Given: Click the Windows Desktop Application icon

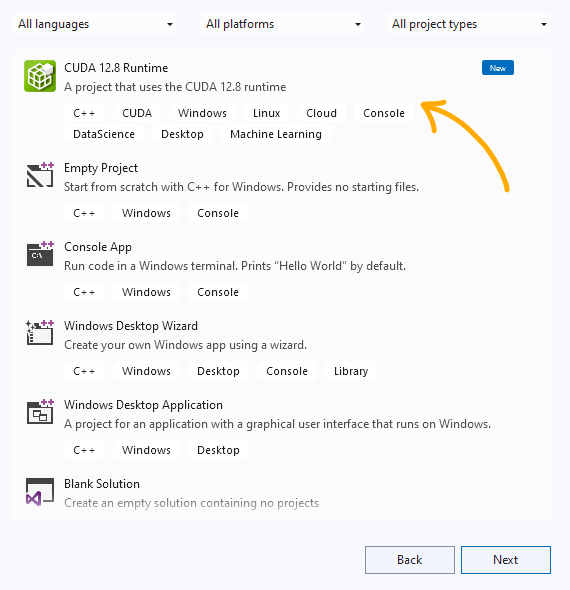Looking at the screenshot, I should 40,412.
